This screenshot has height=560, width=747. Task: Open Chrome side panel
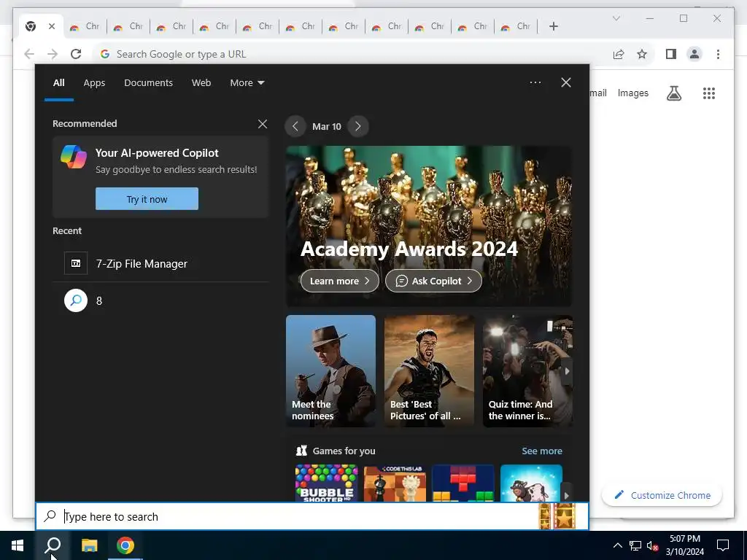(x=671, y=54)
